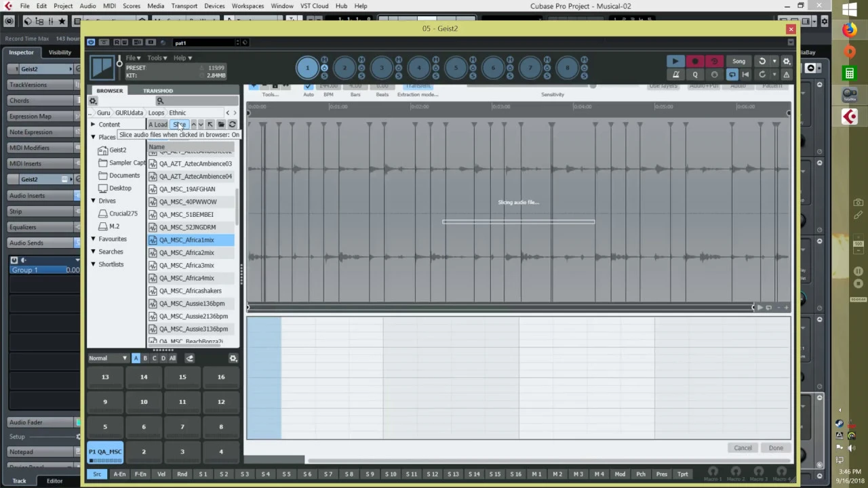Toggle the plugin bypass power button in header
868x488 pixels.
pyautogui.click(x=91, y=42)
